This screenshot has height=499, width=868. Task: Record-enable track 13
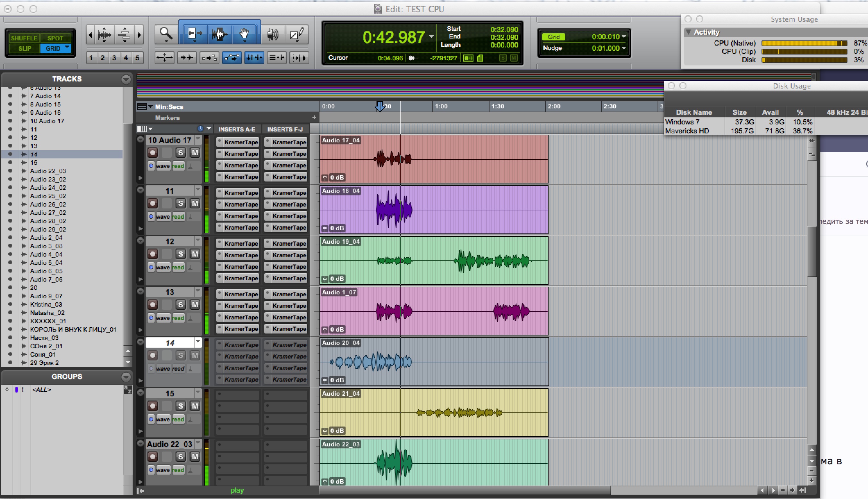point(153,305)
